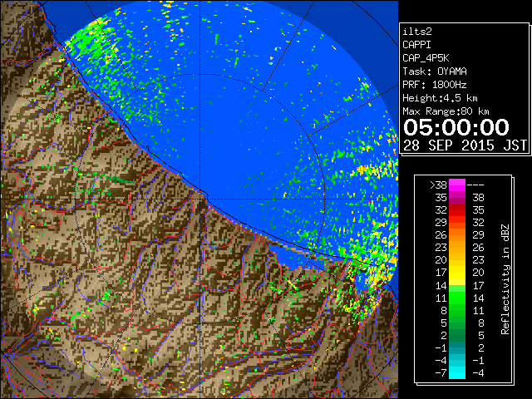
Task: Pick the yellow 17–20 dBZ legend band
Action: pyautogui.click(x=457, y=273)
